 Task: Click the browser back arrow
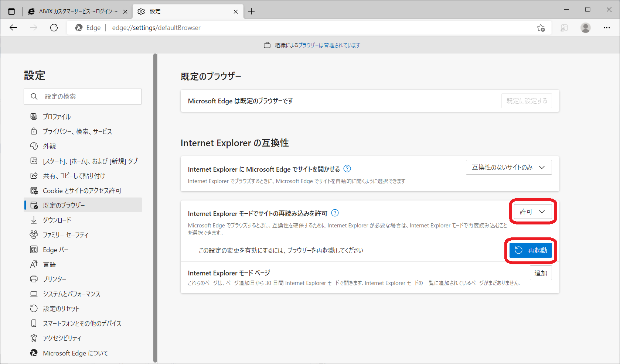[13, 28]
